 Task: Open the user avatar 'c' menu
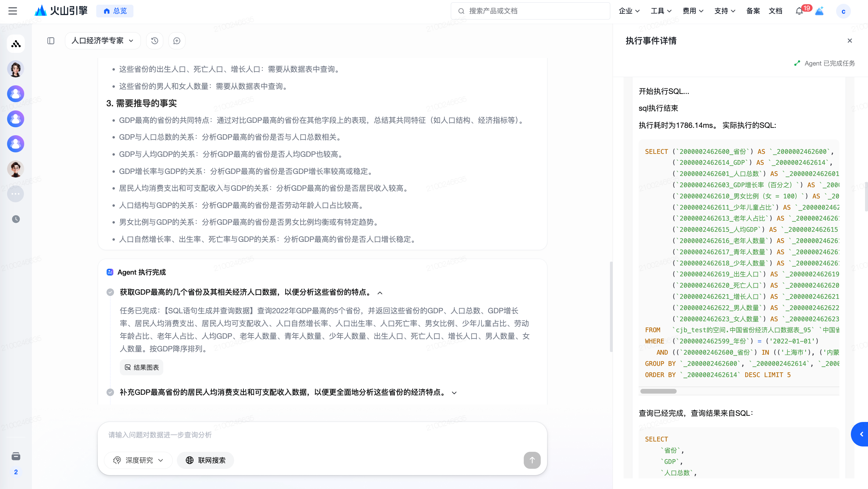[843, 11]
